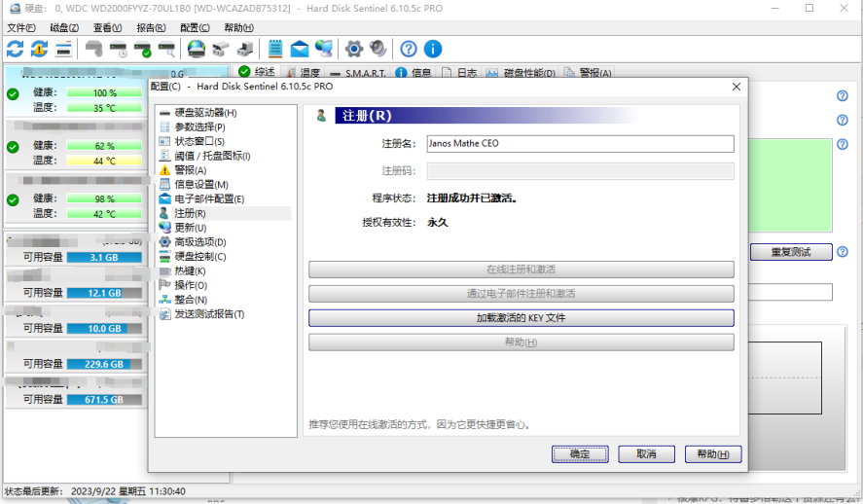This screenshot has width=863, height=504.
Task: Click the 100 % health bar
Action: coord(104,93)
